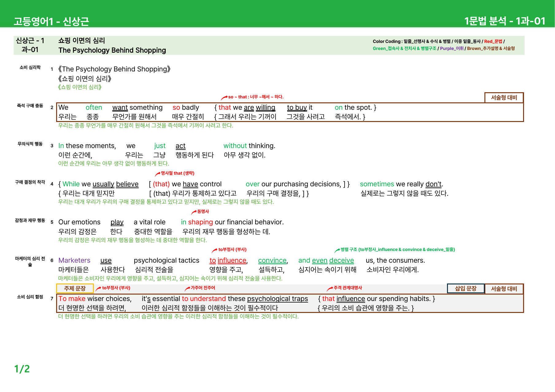This screenshot has width=555, height=392.
Task: Click the underlined word 'deceive'
Action: pyautogui.click(x=341, y=261)
